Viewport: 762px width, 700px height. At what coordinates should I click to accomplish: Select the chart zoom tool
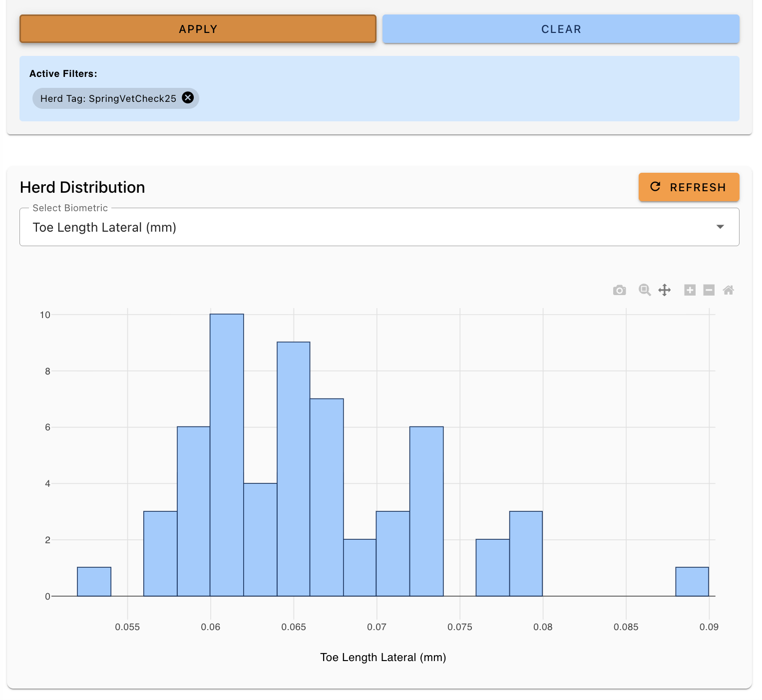click(x=645, y=290)
